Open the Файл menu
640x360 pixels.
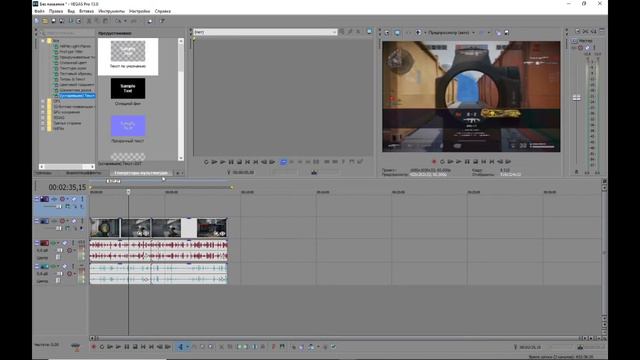coord(40,11)
